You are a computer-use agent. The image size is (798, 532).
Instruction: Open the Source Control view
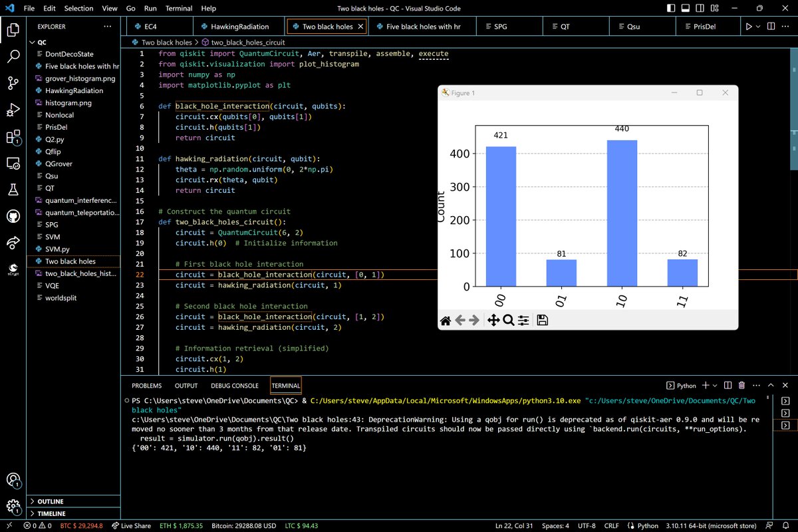point(13,83)
